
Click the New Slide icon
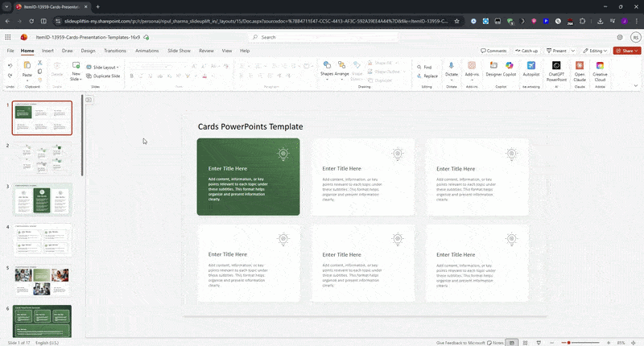[76, 65]
